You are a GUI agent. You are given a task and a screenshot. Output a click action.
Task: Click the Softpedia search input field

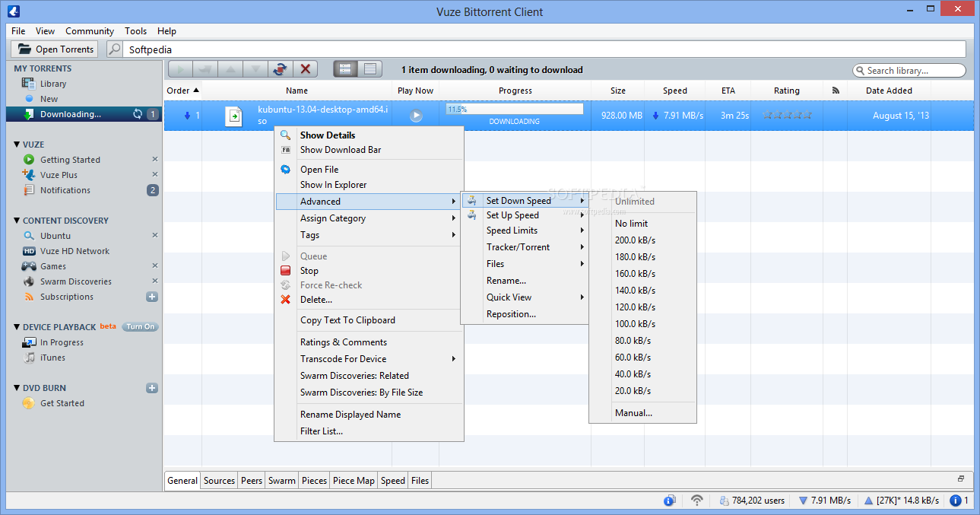544,49
